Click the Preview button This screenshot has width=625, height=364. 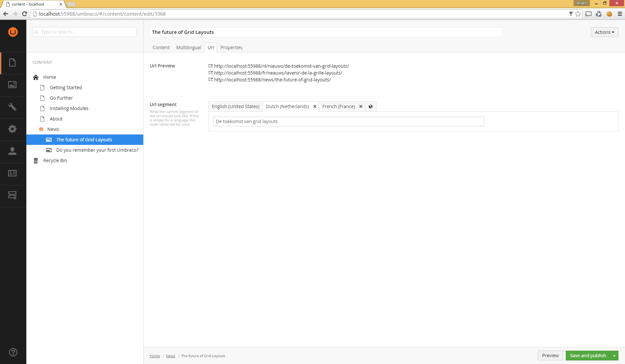(550, 356)
